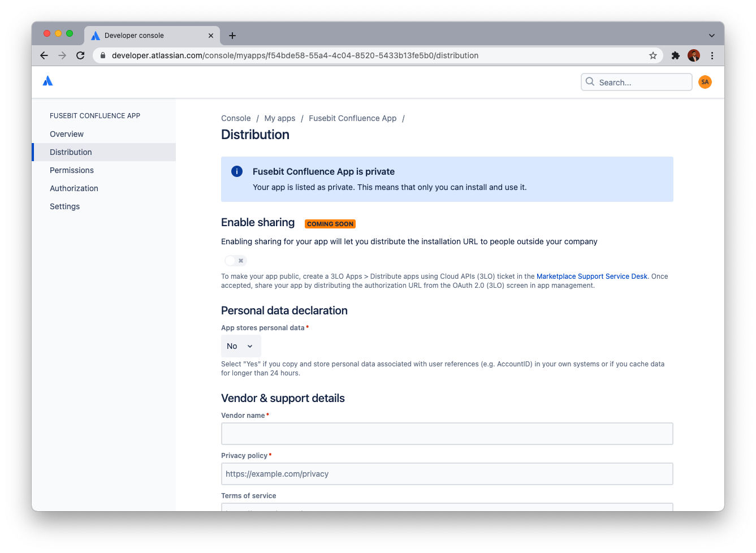Open the Marketplace Support Service Desk link

pos(592,276)
